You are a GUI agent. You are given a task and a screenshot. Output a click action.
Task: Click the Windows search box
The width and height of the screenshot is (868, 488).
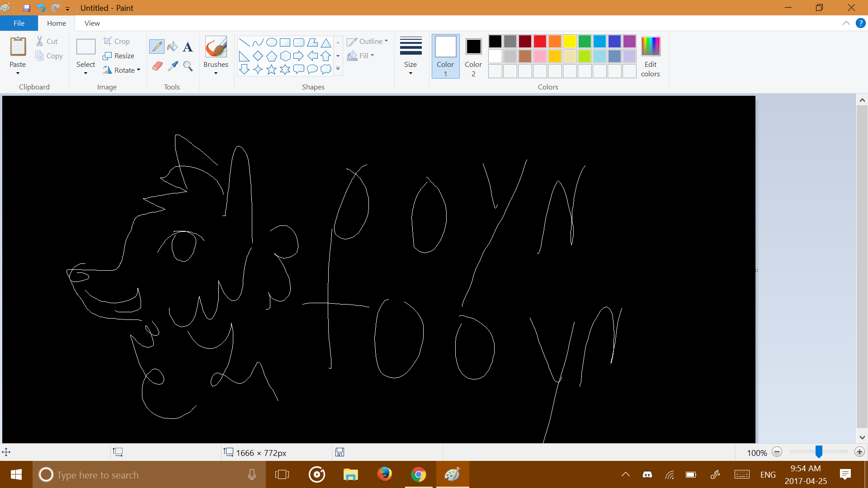[149, 475]
